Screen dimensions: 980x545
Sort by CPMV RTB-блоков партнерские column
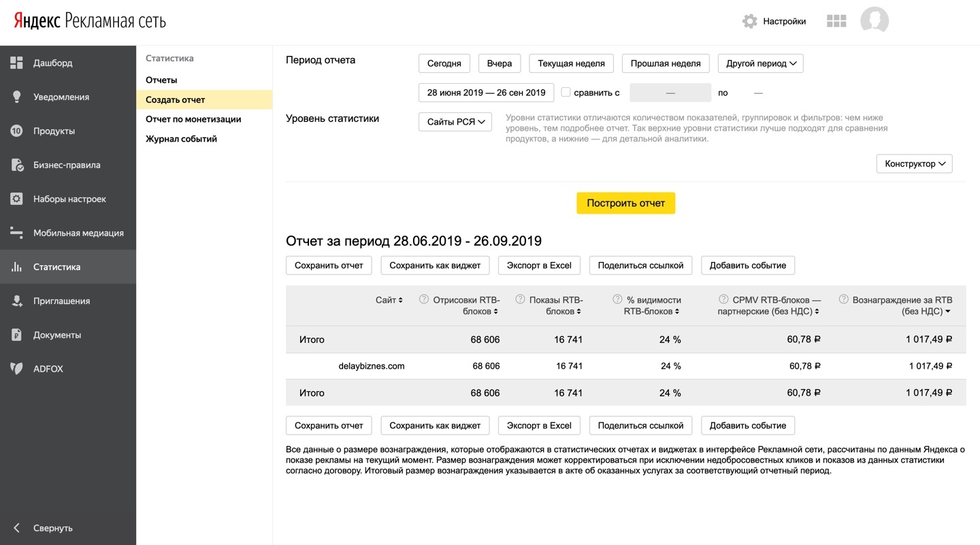(x=770, y=305)
